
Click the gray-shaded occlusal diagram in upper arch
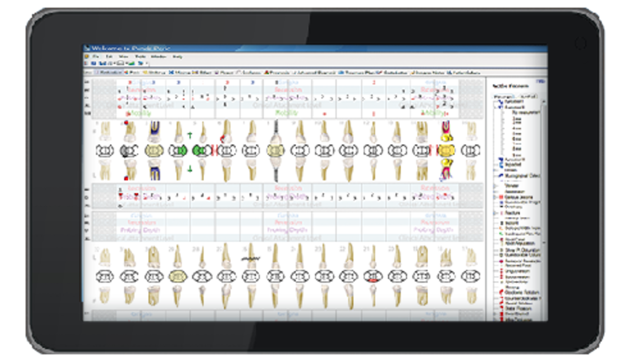[129, 150]
